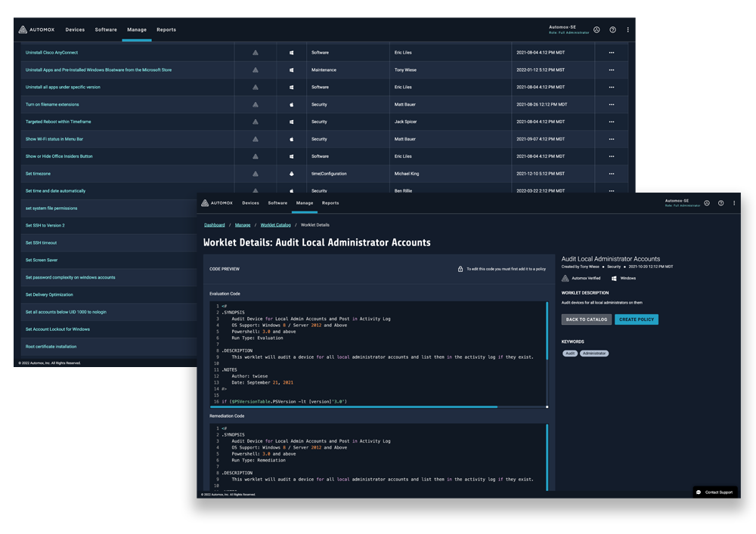Open row actions for Show or Hide Office Insiders Button

tap(612, 156)
